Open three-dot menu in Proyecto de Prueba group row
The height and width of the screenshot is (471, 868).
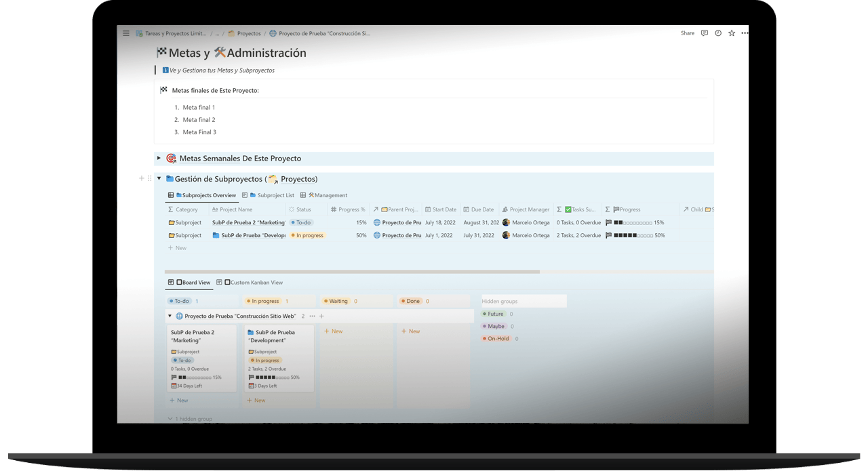[x=313, y=316]
